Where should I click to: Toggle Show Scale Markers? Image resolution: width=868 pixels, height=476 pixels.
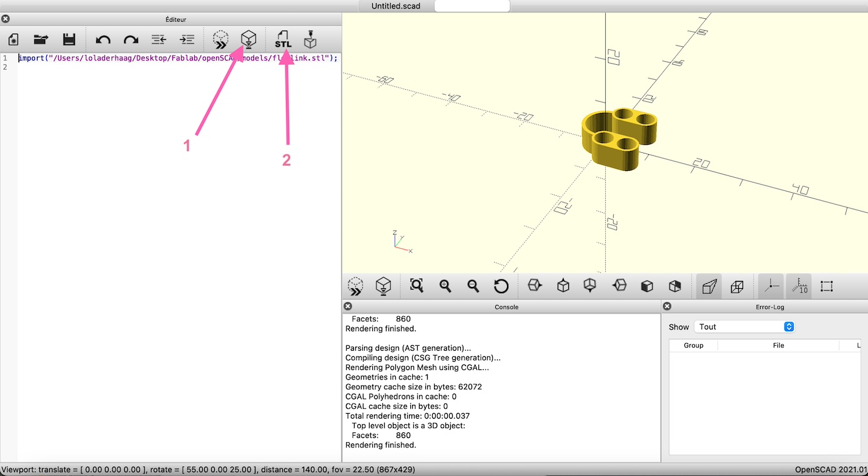pyautogui.click(x=799, y=286)
